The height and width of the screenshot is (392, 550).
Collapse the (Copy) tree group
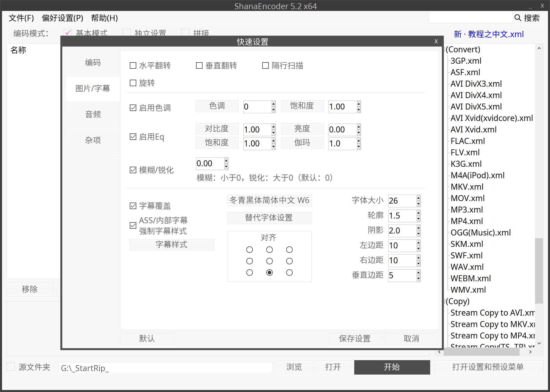(444, 301)
